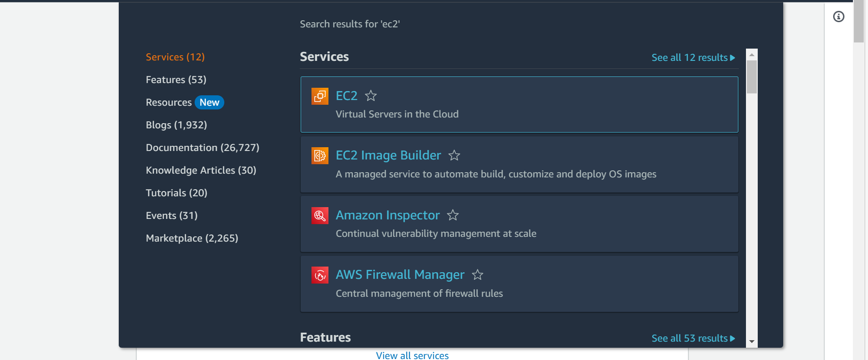Select the Events (31) category
This screenshot has height=360, width=868.
point(172,216)
